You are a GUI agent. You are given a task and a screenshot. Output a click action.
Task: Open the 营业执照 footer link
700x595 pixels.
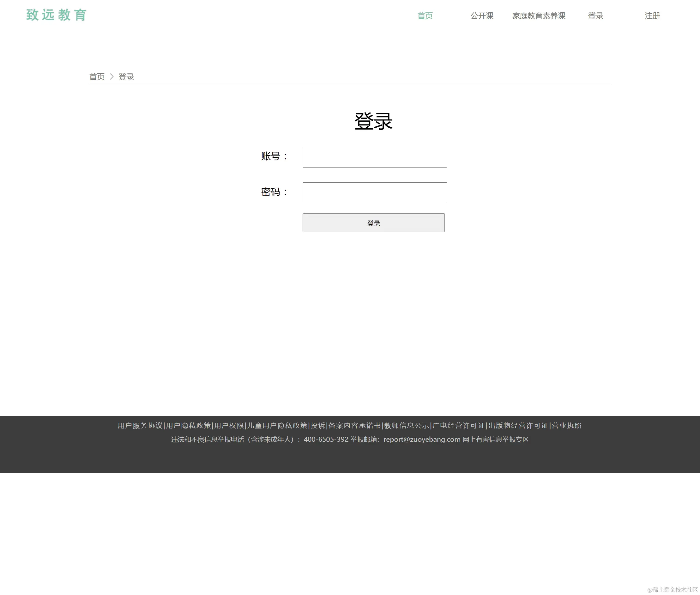[x=566, y=425]
